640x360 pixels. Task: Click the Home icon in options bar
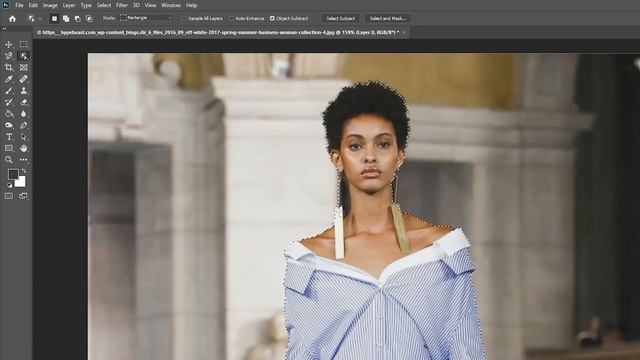(x=12, y=18)
